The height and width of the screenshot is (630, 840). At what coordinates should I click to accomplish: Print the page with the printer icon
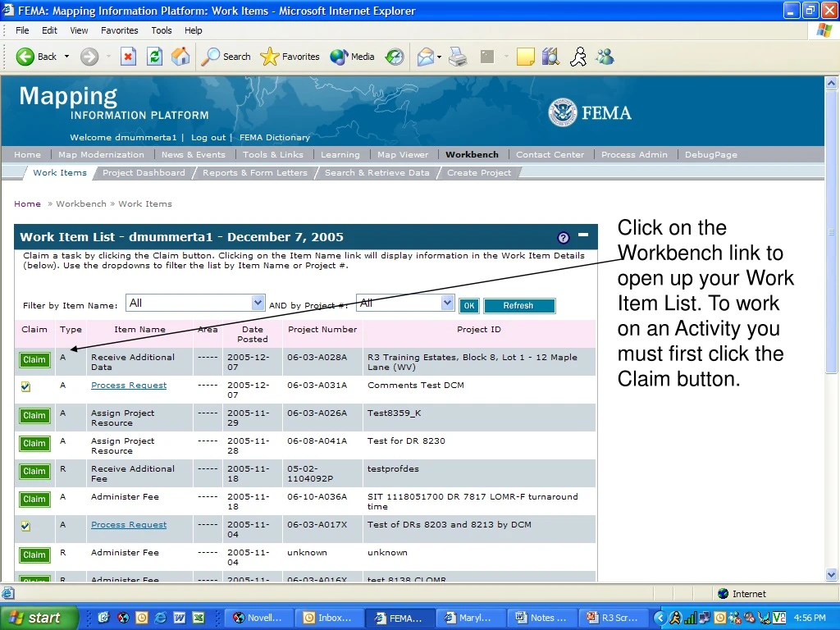(x=458, y=57)
